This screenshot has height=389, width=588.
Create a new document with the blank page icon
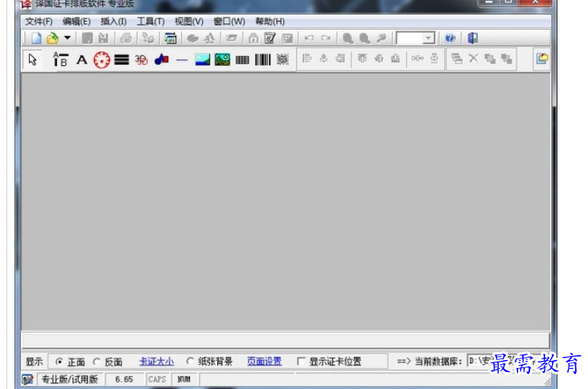36,38
